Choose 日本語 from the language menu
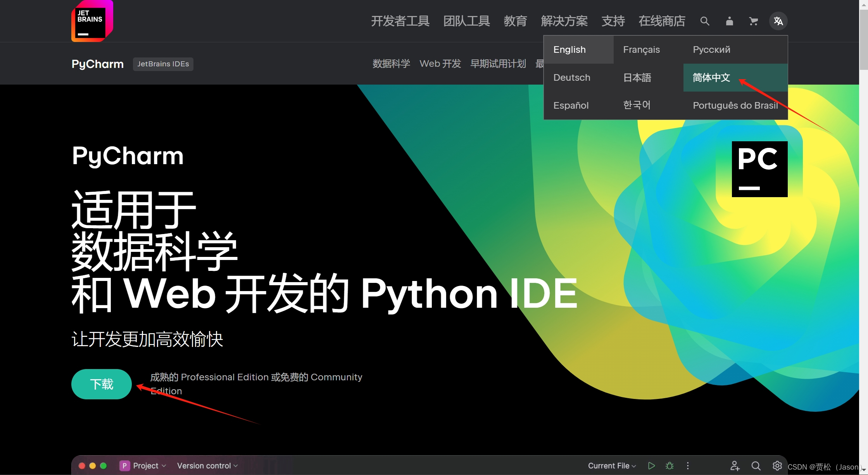 coord(637,78)
